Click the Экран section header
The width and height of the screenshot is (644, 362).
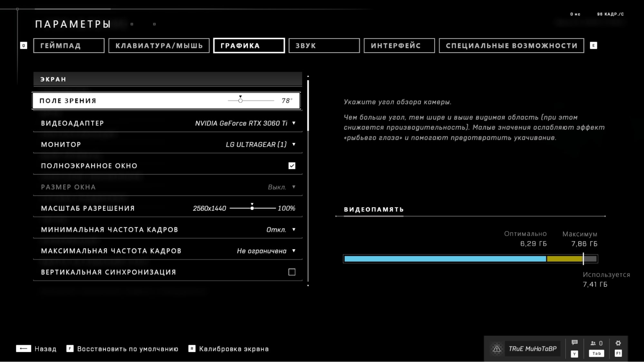(168, 79)
